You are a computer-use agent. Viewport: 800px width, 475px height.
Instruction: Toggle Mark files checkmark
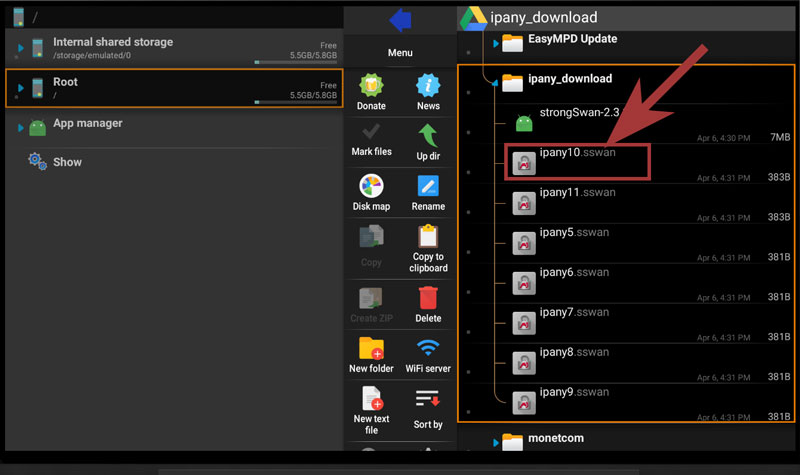coord(371,134)
